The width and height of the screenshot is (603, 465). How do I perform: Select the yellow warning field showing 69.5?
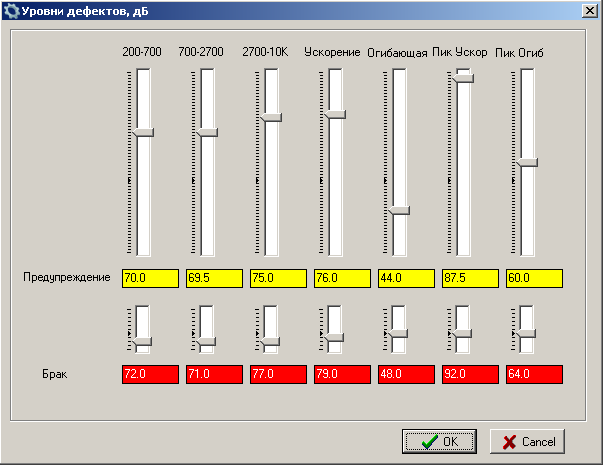214,278
